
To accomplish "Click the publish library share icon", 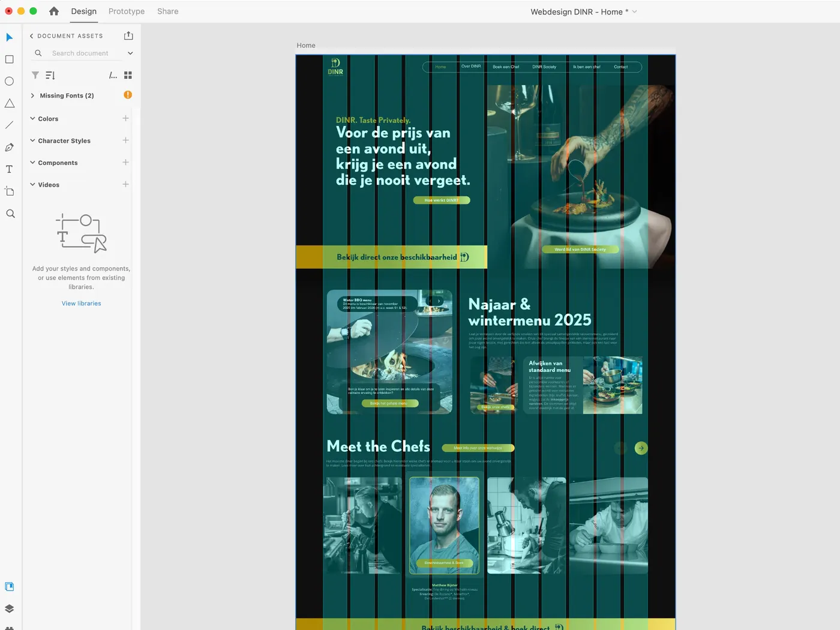I will tap(128, 36).
